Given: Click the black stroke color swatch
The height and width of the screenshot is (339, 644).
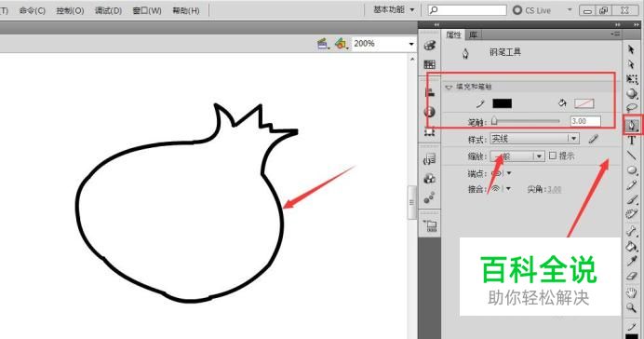Looking at the screenshot, I should [502, 103].
